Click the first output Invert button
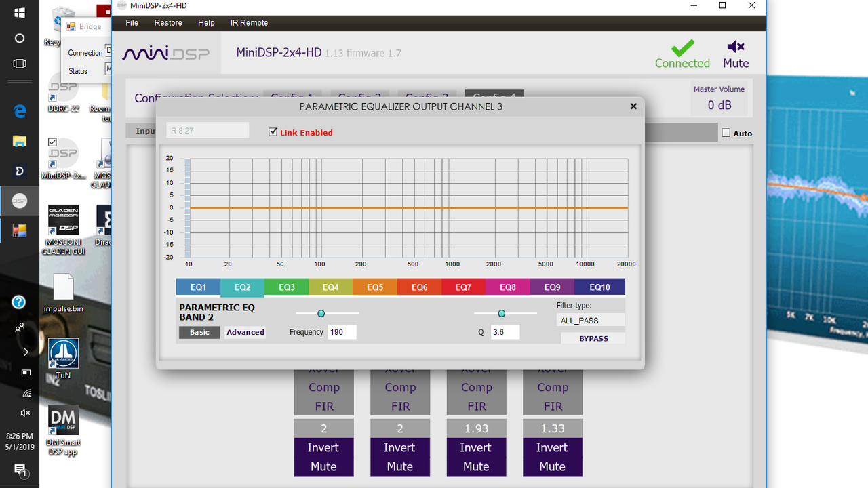868x488 pixels. pos(323,447)
